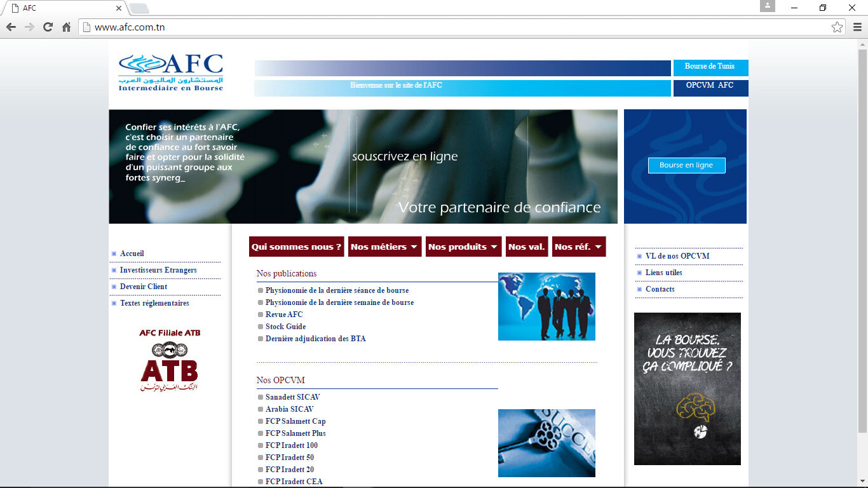The width and height of the screenshot is (868, 488).
Task: Click the Nos OPCVM heading
Action: point(281,381)
